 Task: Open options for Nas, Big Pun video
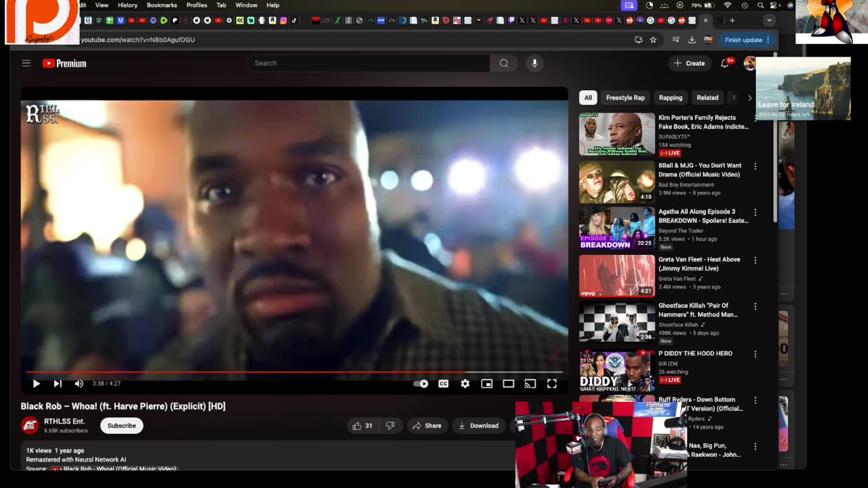755,447
